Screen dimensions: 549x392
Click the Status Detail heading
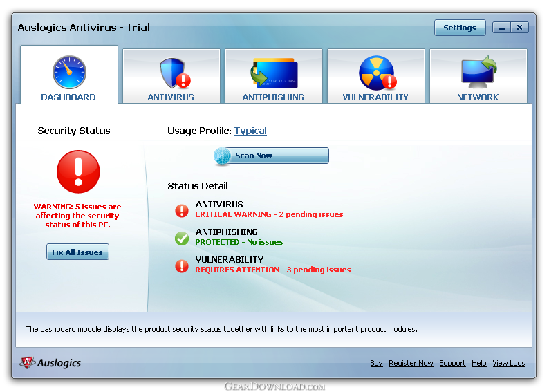click(x=198, y=186)
